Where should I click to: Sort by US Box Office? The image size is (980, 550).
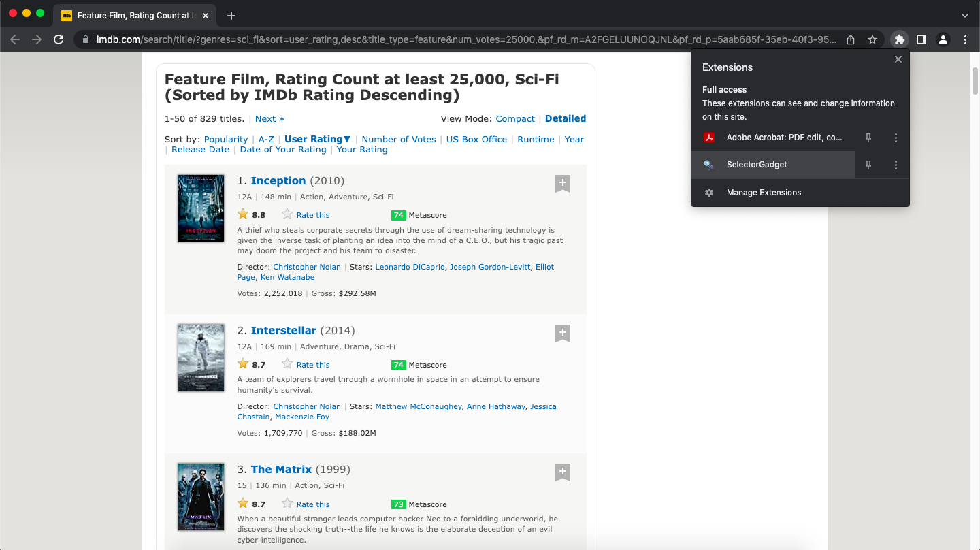476,140
